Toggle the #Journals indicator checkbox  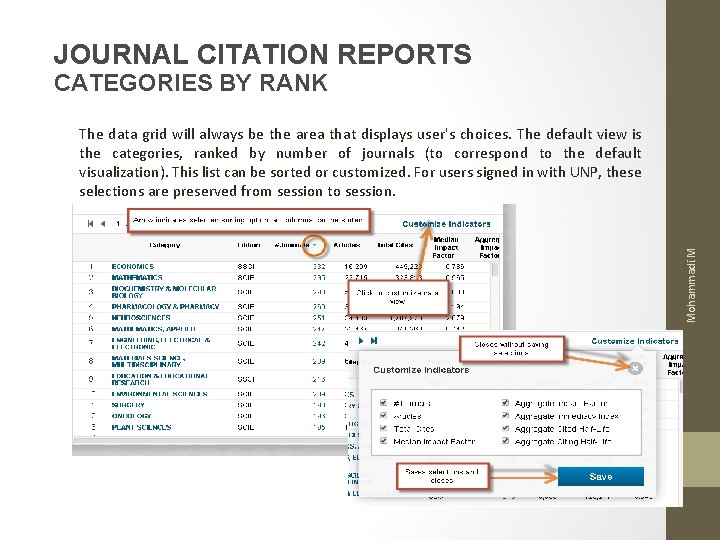coord(383,403)
